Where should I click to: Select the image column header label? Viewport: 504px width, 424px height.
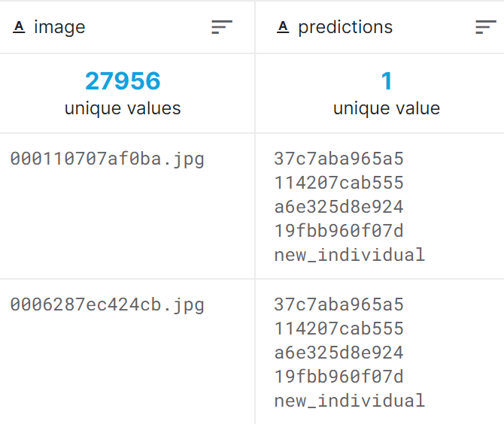(x=59, y=28)
